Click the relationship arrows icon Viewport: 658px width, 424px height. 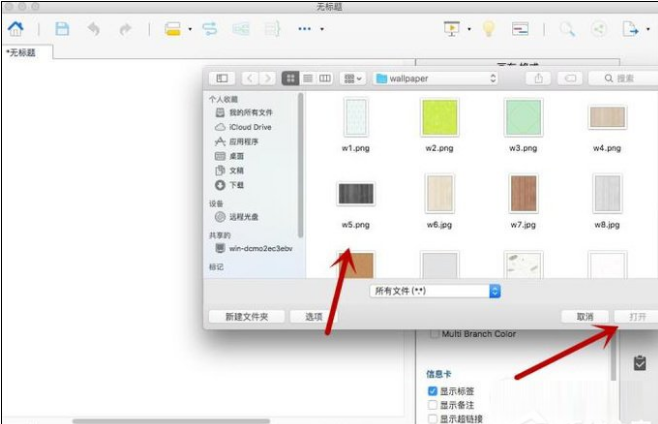[209, 29]
